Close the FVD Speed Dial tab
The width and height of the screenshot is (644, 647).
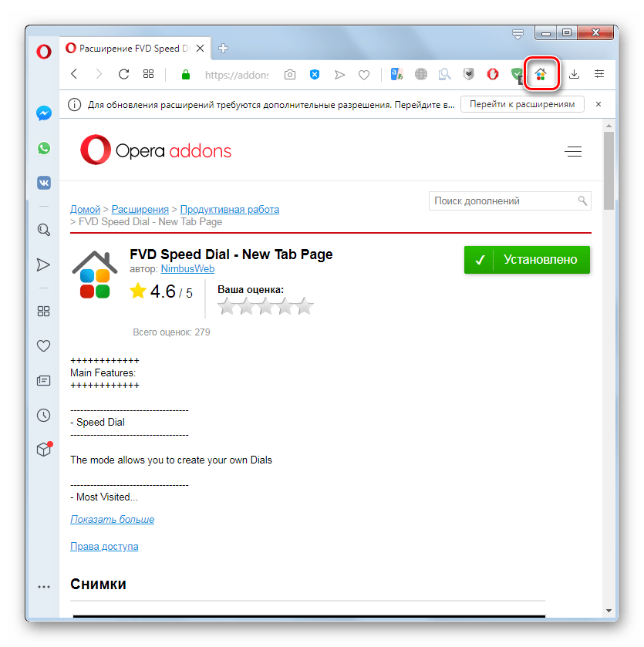tap(200, 49)
